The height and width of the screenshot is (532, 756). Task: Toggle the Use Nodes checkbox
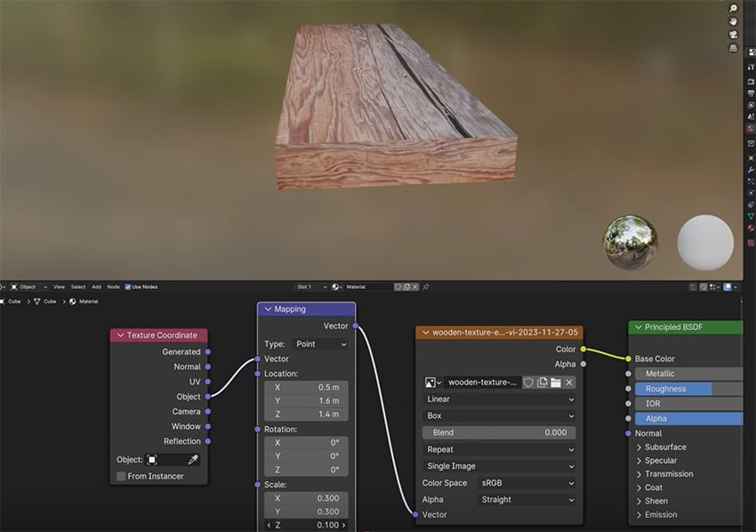click(127, 286)
